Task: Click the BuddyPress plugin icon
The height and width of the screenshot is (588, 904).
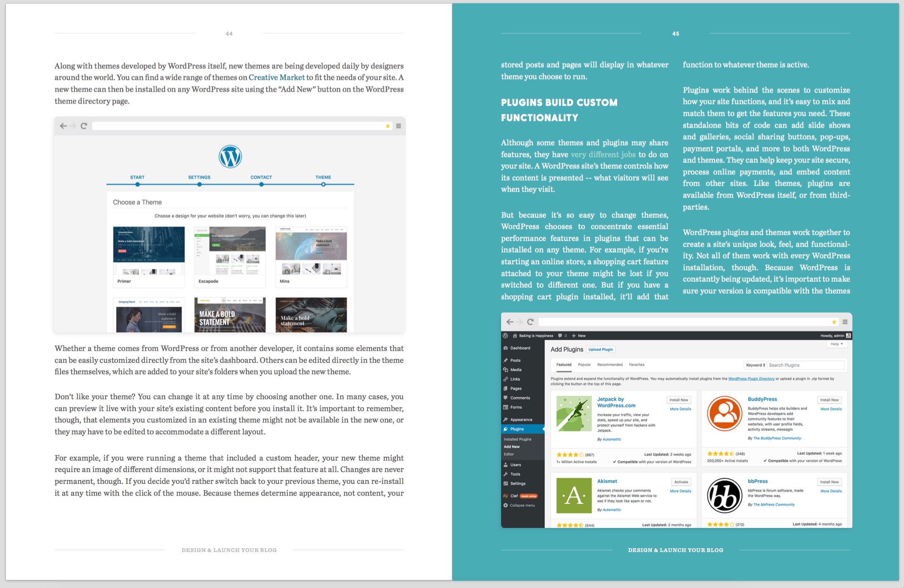Action: point(725,413)
